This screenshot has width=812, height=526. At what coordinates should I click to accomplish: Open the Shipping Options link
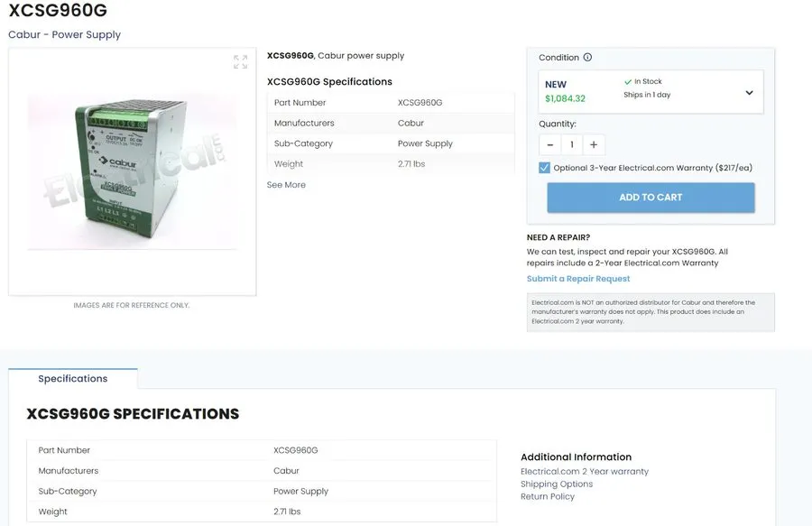click(x=557, y=484)
